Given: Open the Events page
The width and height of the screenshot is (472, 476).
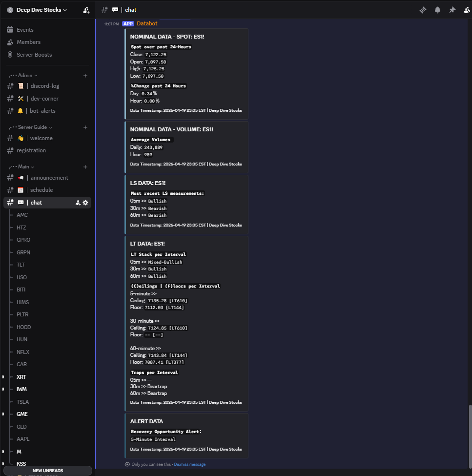Looking at the screenshot, I should point(25,29).
